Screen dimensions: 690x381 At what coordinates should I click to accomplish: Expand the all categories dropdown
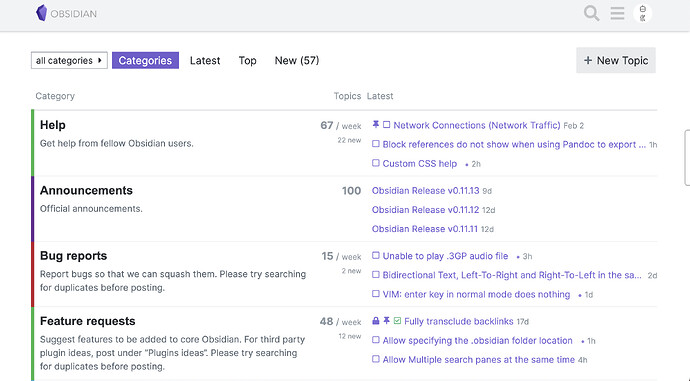(x=69, y=60)
